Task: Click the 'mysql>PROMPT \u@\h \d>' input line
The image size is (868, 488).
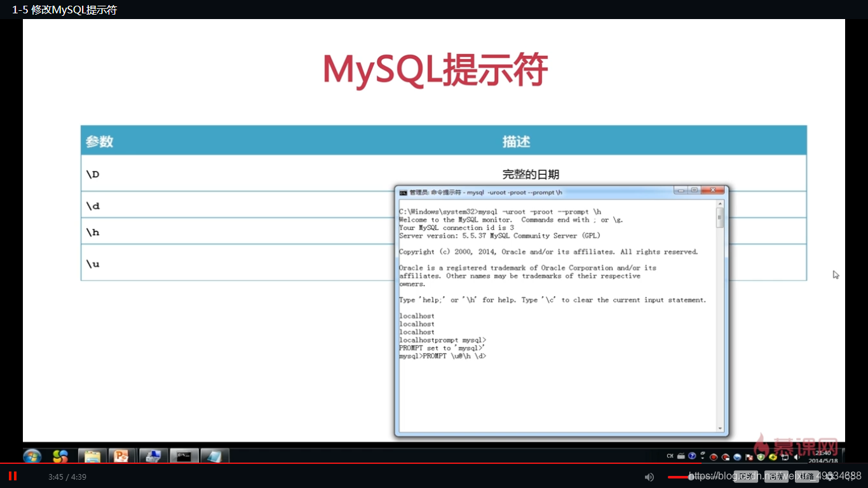Action: click(442, 356)
